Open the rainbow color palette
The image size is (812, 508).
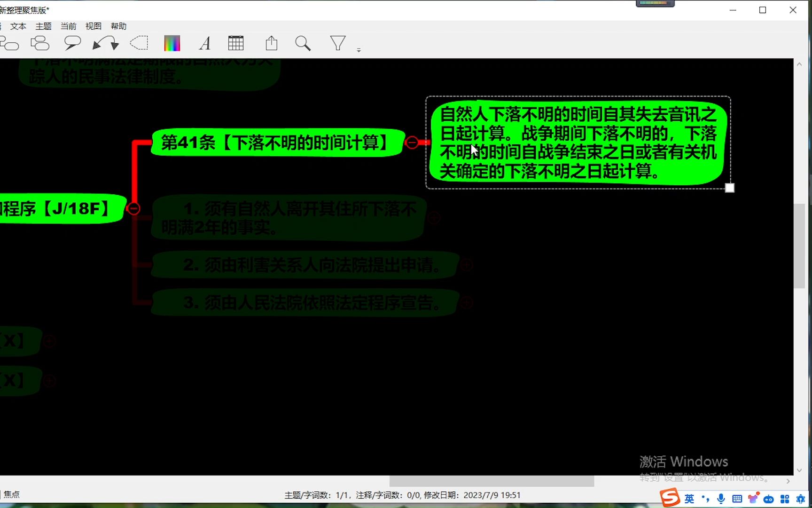(172, 44)
